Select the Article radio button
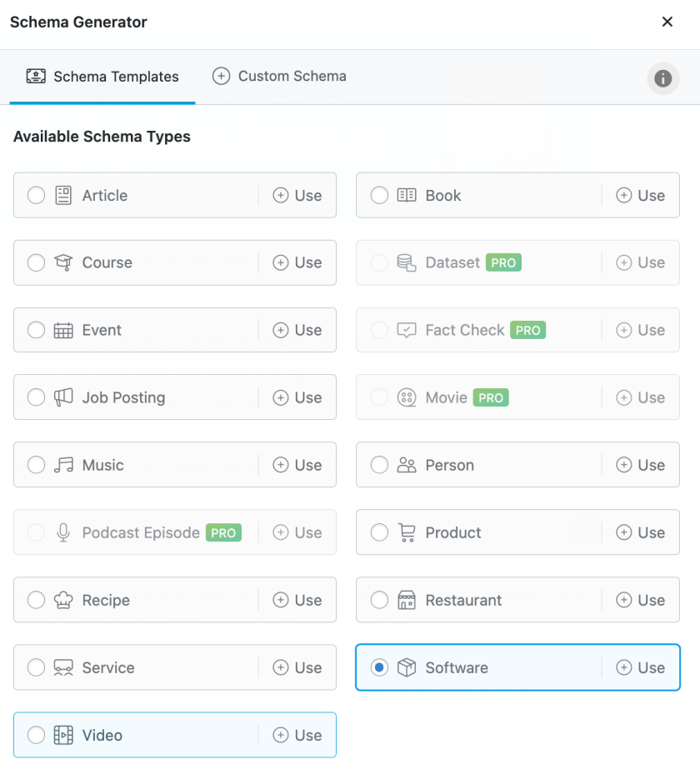700x779 pixels. coord(37,195)
